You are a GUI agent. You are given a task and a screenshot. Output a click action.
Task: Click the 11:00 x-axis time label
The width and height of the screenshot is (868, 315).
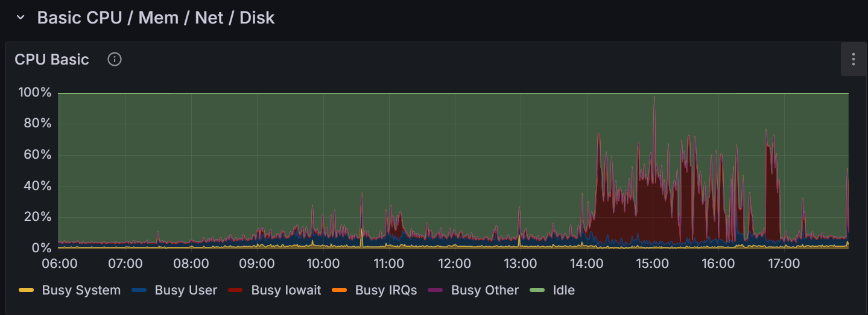(x=388, y=264)
